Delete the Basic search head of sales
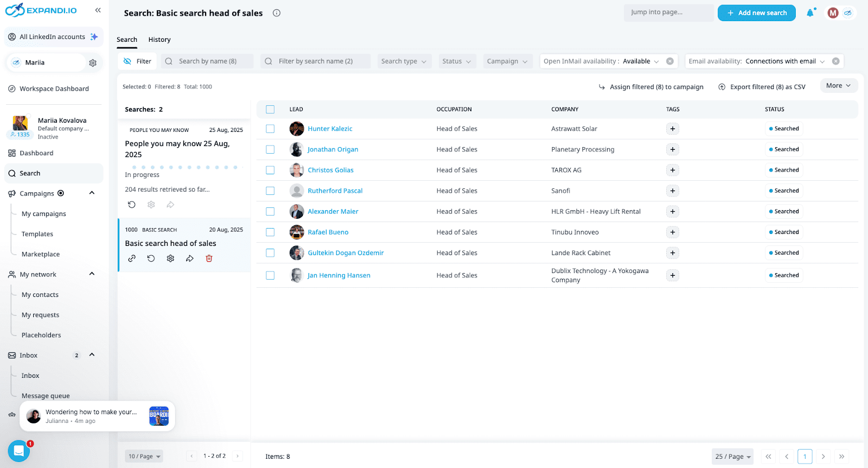 (x=209, y=258)
